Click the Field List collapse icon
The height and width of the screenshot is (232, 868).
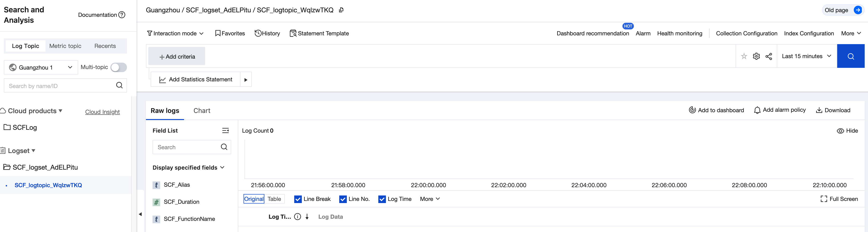coord(226,130)
